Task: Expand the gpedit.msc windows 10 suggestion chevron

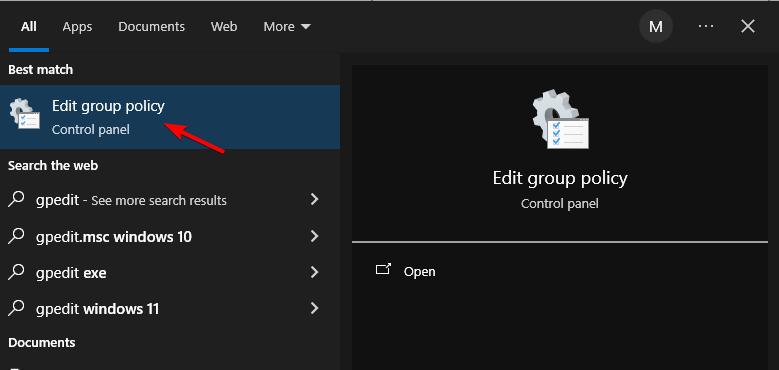Action: pos(314,236)
